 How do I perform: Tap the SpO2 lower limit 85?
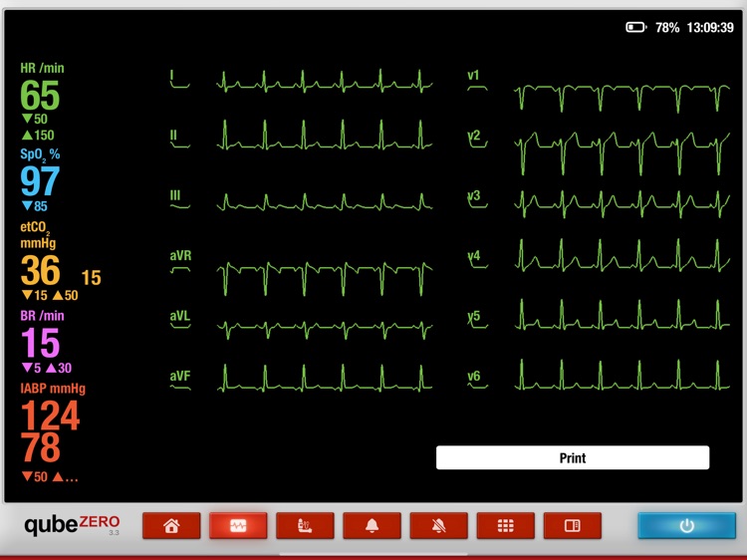coord(35,206)
